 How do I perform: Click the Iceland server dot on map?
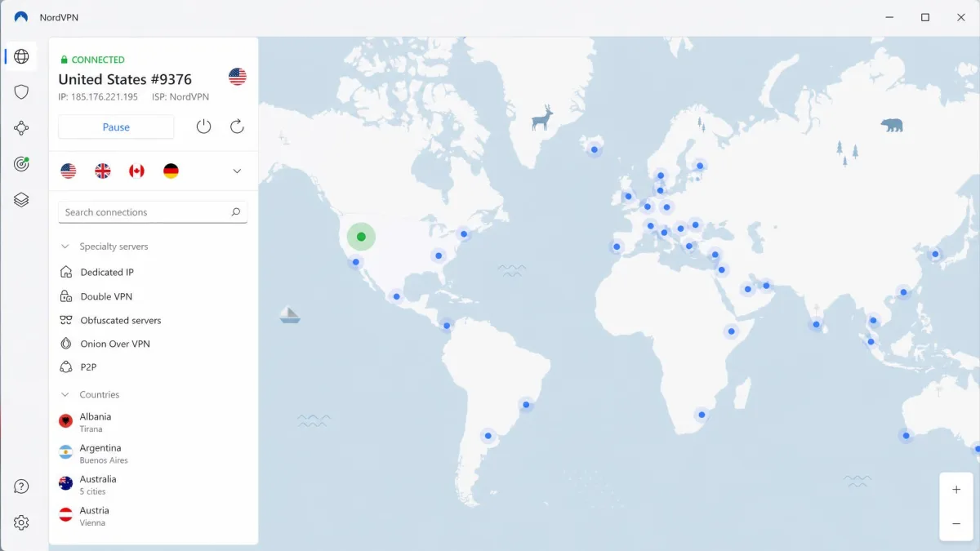pyautogui.click(x=595, y=149)
